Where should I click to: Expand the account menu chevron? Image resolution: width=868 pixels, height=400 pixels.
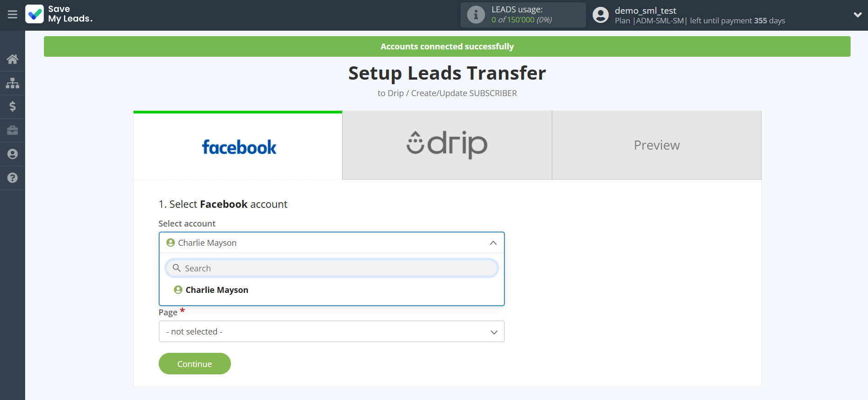tap(857, 15)
